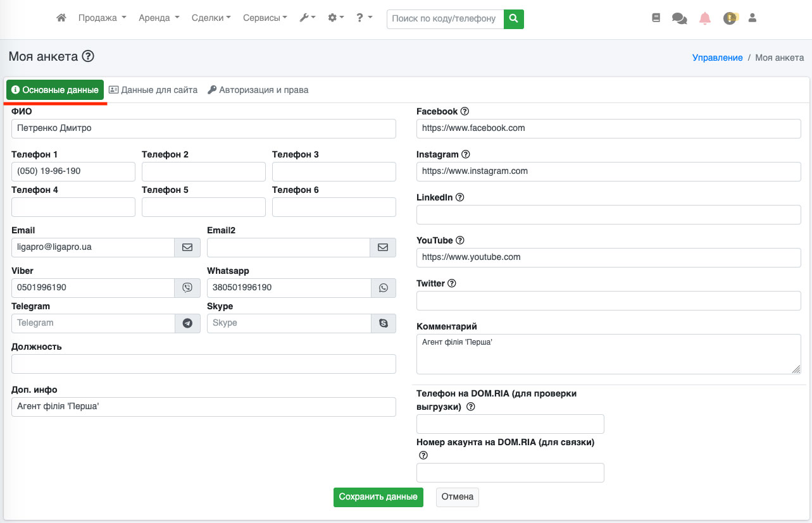Click the Управление breadcrumb link
Image resolution: width=812 pixels, height=523 pixels.
717,58
